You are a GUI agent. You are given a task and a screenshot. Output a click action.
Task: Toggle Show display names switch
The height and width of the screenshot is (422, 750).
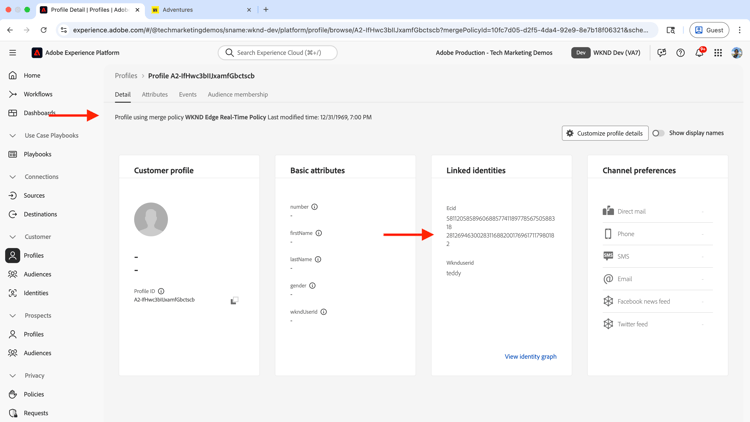pyautogui.click(x=658, y=133)
